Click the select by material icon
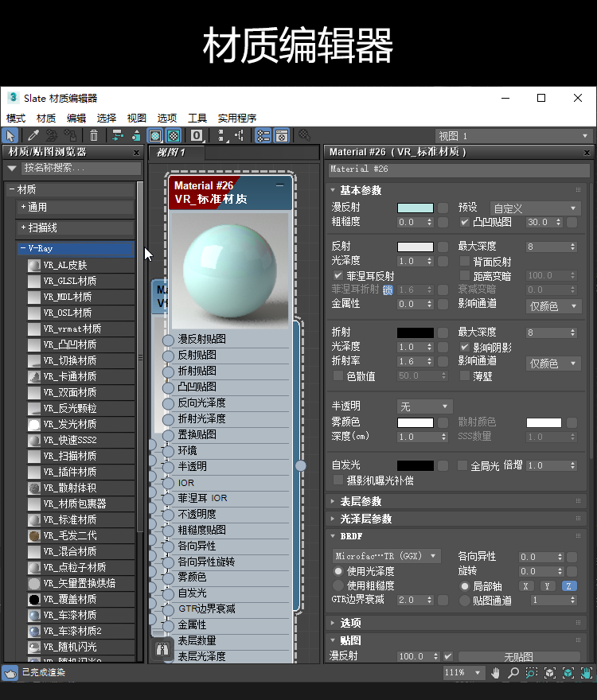This screenshot has height=700, width=597. point(305,135)
